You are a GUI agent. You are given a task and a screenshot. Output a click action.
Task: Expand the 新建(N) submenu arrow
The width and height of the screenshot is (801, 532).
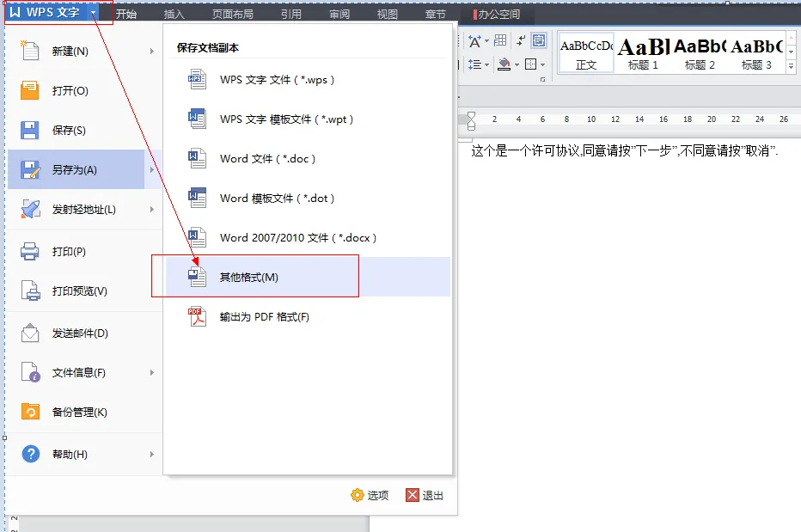[152, 51]
